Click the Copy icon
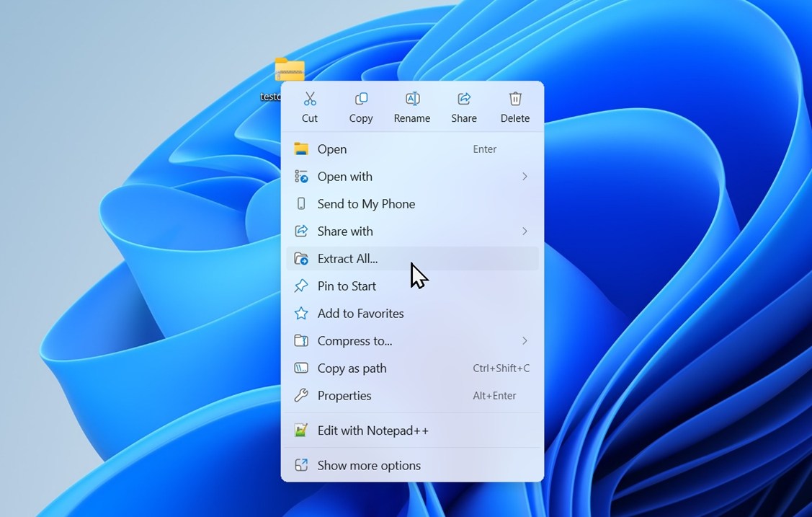 (x=360, y=99)
